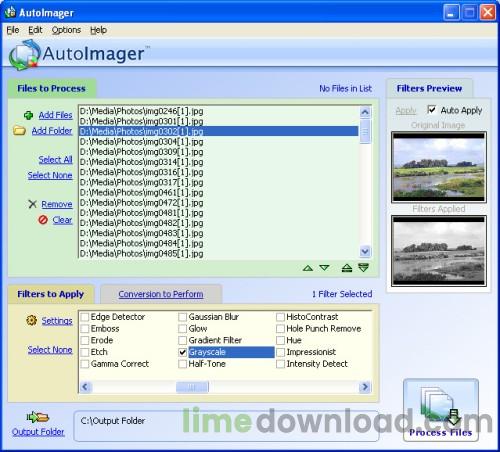500x452 pixels.
Task: Click the title bar application icon
Action: (x=10, y=12)
